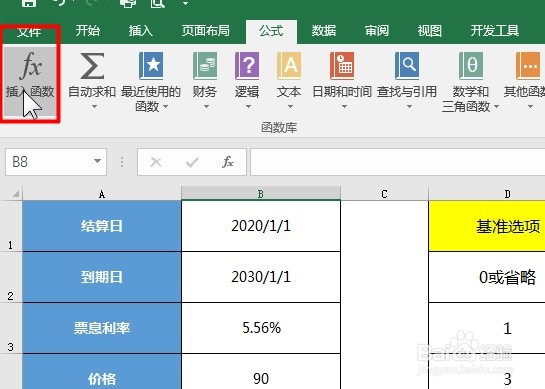Expand the AutoSum dropdown arrow
Image resolution: width=545 pixels, height=389 pixels.
point(95,107)
